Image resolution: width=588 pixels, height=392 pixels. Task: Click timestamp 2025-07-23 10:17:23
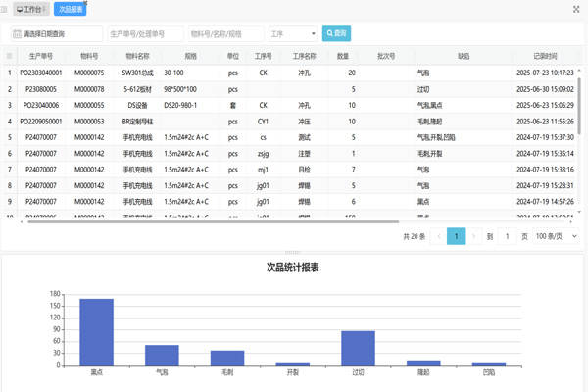coord(545,73)
